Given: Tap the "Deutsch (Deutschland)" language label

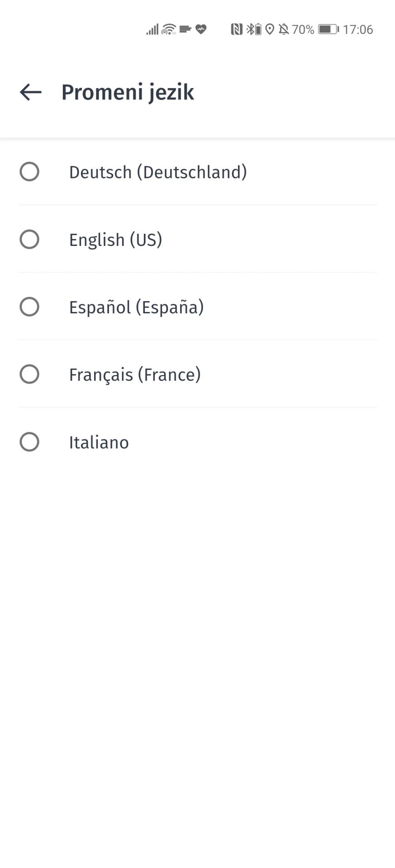Looking at the screenshot, I should pyautogui.click(x=158, y=172).
